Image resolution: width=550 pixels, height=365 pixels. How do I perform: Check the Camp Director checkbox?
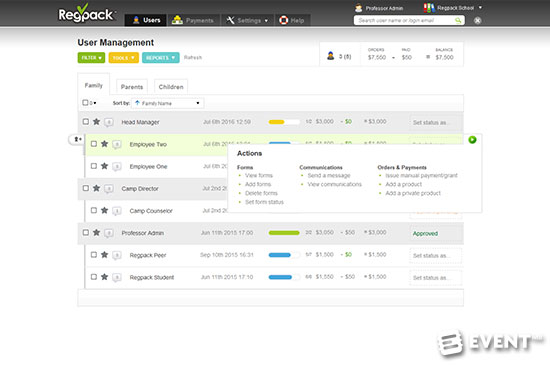86,188
